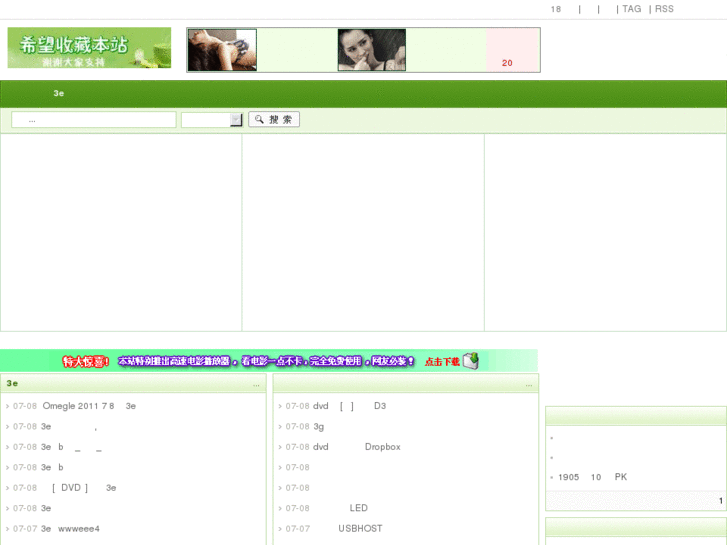Click the "18" link in top bar
Viewport: 727px width, 545px height.
[x=555, y=9]
